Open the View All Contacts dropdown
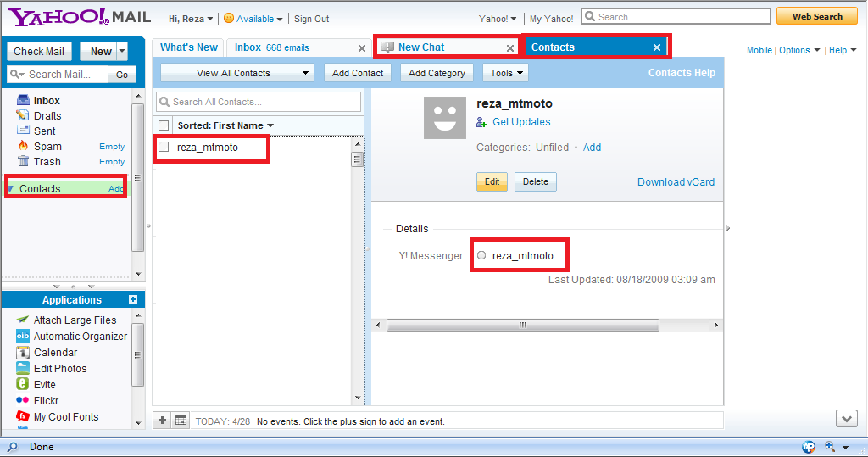The image size is (868, 457). [236, 73]
